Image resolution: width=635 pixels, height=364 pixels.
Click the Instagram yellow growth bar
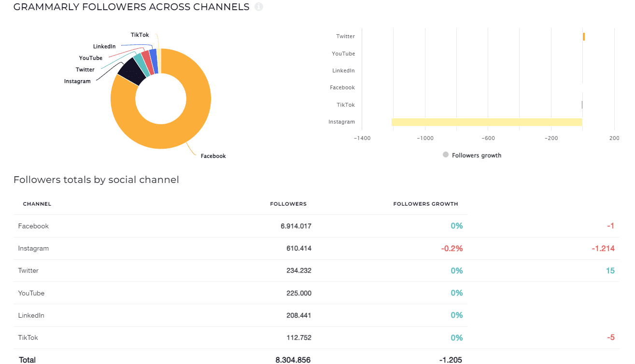pos(486,122)
